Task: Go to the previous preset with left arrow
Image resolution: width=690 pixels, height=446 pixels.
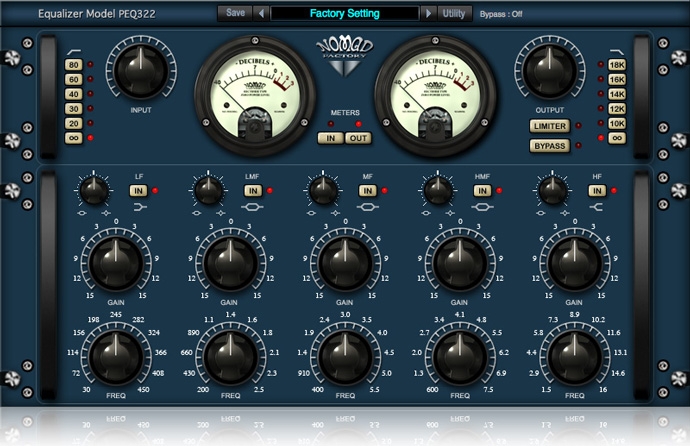Action: [261, 13]
